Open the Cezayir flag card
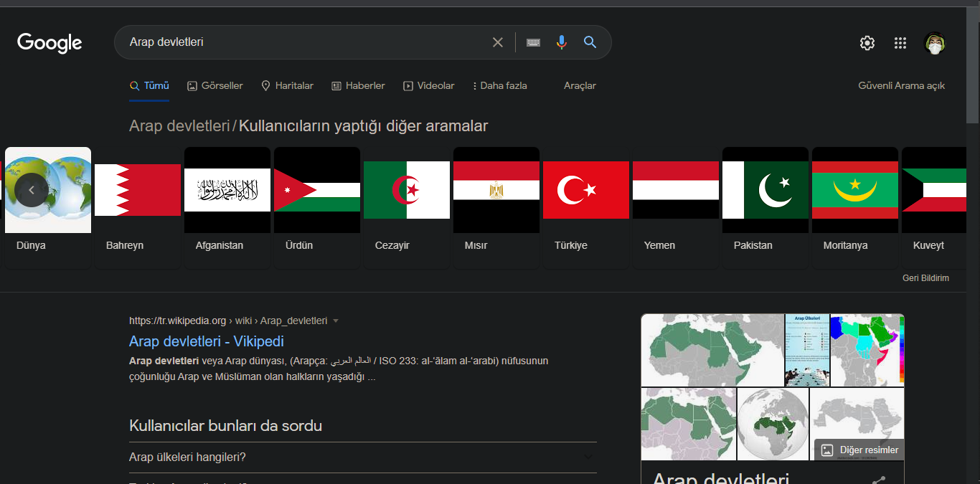The width and height of the screenshot is (980, 484). pos(407,207)
